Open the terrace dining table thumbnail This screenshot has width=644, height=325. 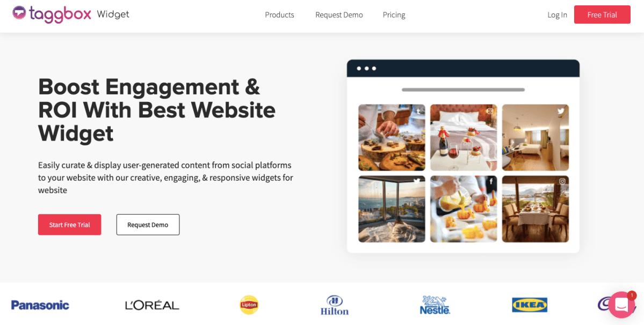click(x=536, y=209)
